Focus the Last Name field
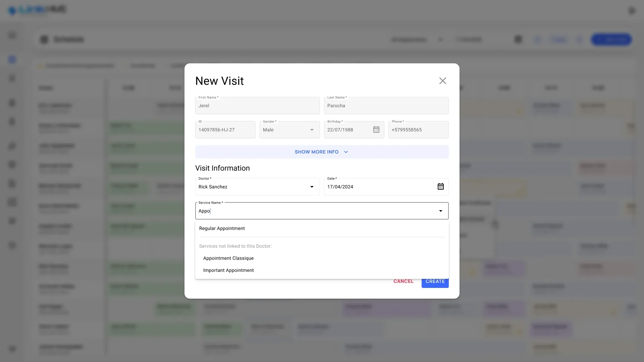 pos(386,106)
